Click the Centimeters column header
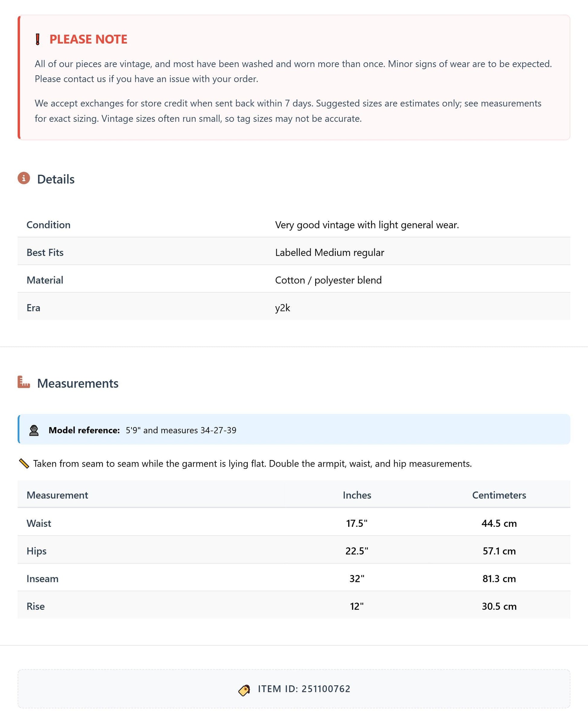This screenshot has width=588, height=723. (499, 495)
